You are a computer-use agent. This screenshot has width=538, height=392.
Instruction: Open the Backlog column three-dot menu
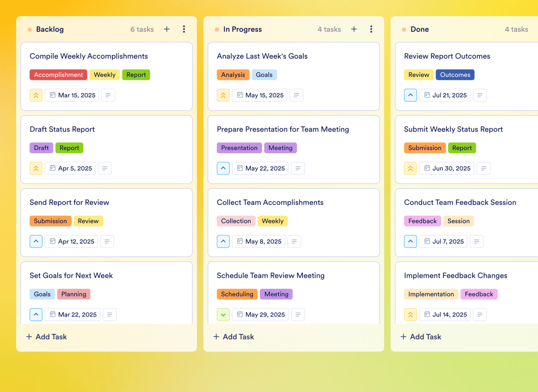point(184,29)
